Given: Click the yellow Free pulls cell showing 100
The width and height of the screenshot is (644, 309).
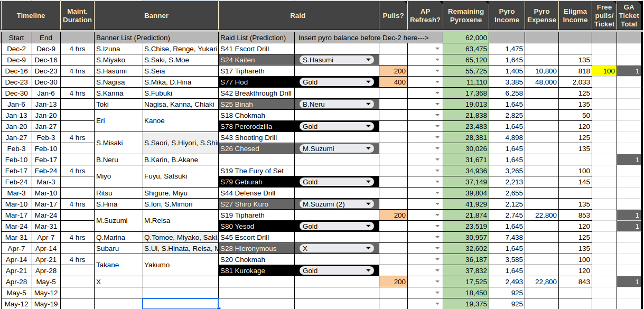Looking at the screenshot, I should [x=604, y=71].
